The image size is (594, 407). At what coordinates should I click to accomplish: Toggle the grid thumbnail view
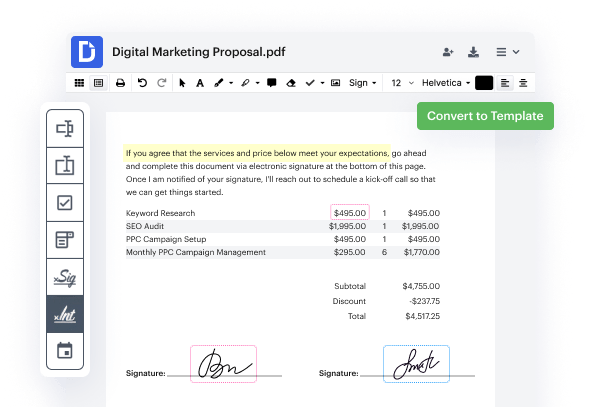79,83
